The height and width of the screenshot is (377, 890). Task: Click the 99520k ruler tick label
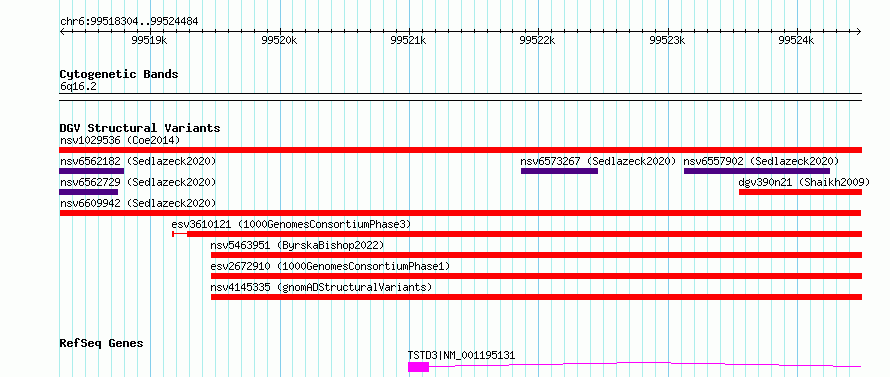click(279, 40)
